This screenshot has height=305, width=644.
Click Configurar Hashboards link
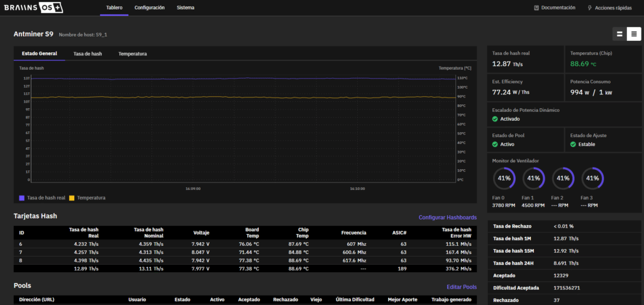[x=447, y=218]
